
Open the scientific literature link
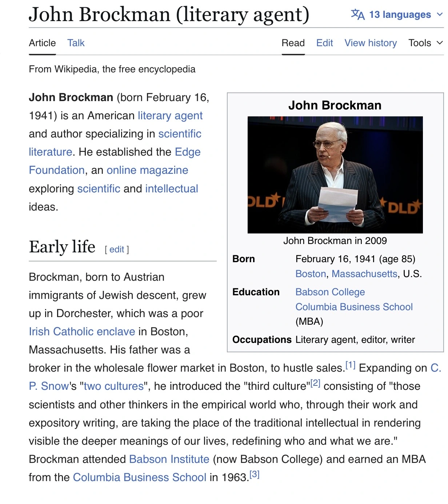click(180, 134)
